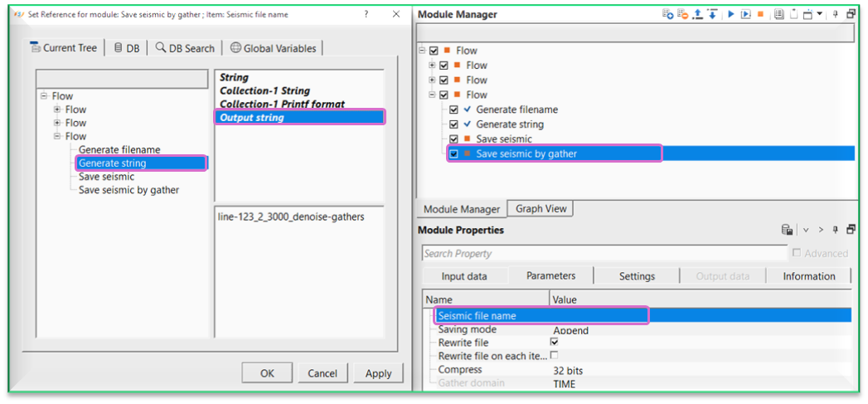Toggle checkbox for Generate string in Module Manager
Image resolution: width=868 pixels, height=404 pixels.
point(454,124)
